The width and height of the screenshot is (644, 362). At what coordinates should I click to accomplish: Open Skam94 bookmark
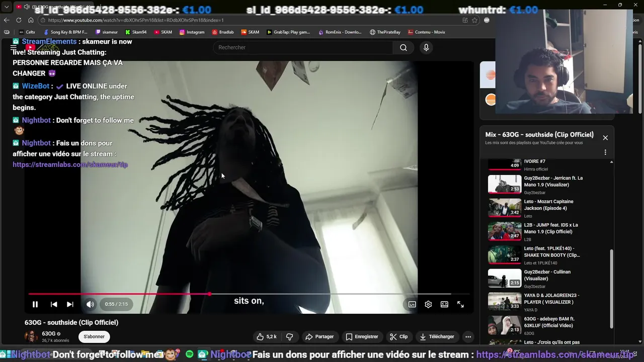pos(136,32)
